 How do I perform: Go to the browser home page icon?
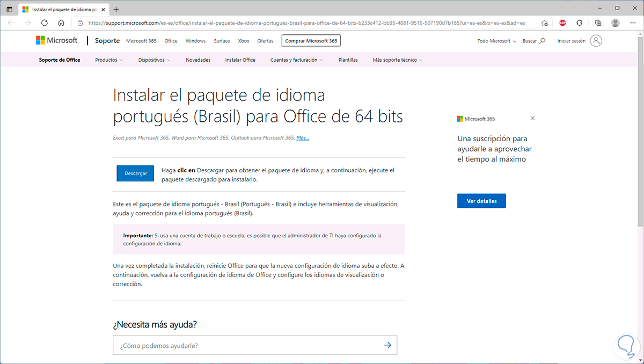(x=61, y=23)
